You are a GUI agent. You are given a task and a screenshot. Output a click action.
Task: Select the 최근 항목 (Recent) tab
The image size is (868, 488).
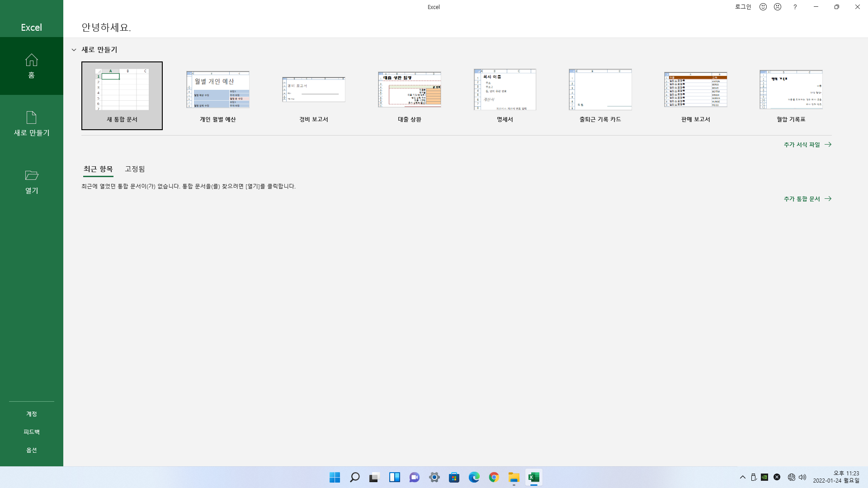click(98, 169)
